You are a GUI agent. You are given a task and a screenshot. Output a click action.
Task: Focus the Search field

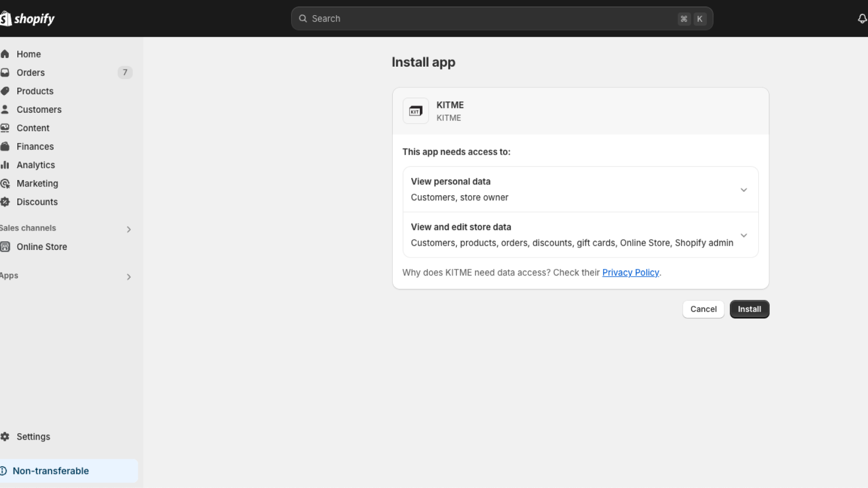[502, 18]
